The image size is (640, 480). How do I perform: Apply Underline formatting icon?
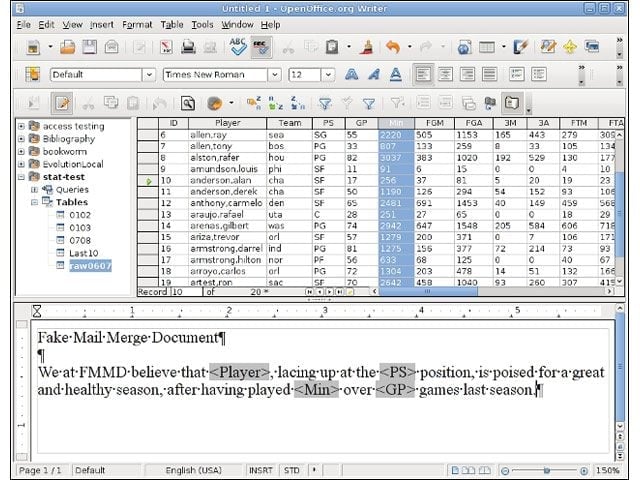(395, 75)
